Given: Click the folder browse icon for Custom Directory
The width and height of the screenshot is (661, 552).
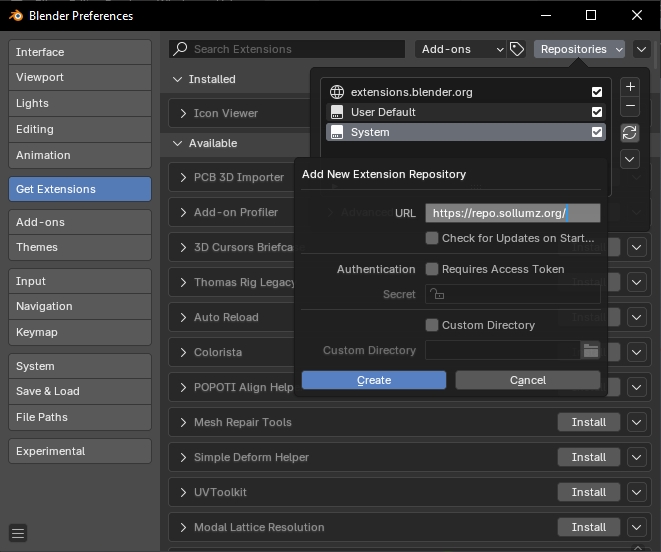Looking at the screenshot, I should [590, 350].
